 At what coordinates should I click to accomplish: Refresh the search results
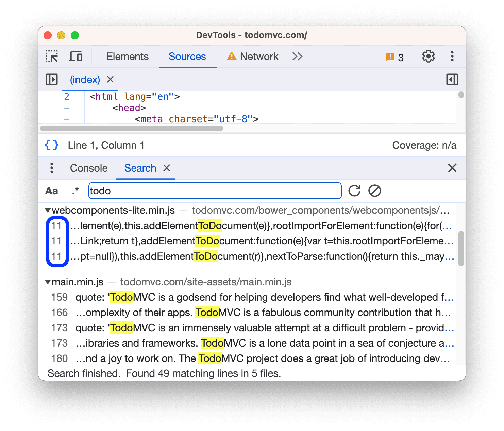[354, 191]
